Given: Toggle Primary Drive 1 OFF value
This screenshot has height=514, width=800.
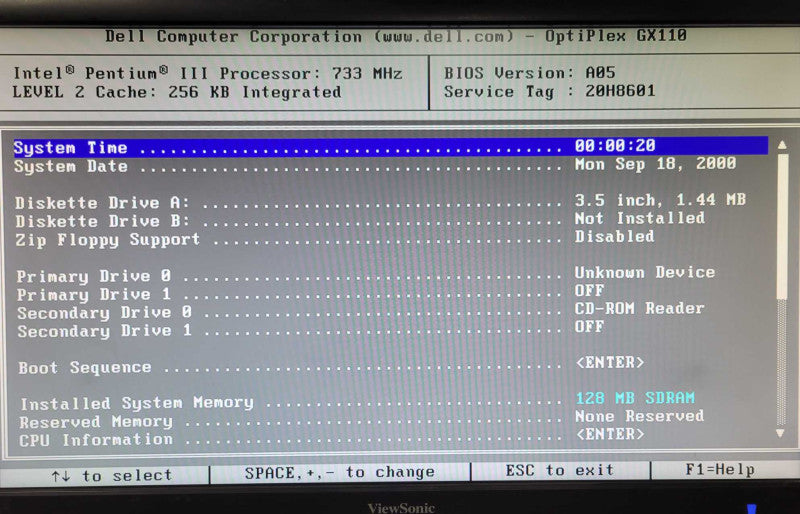Looking at the screenshot, I should (x=589, y=290).
